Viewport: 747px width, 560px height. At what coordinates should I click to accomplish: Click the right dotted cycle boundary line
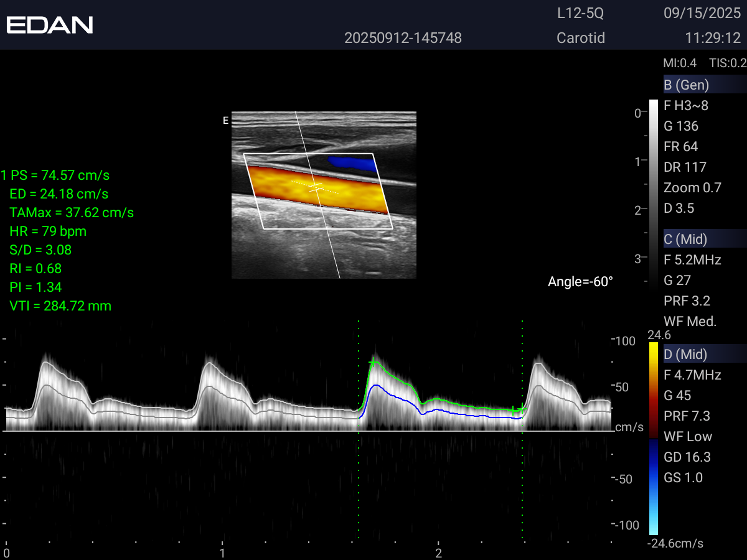pos(522,429)
